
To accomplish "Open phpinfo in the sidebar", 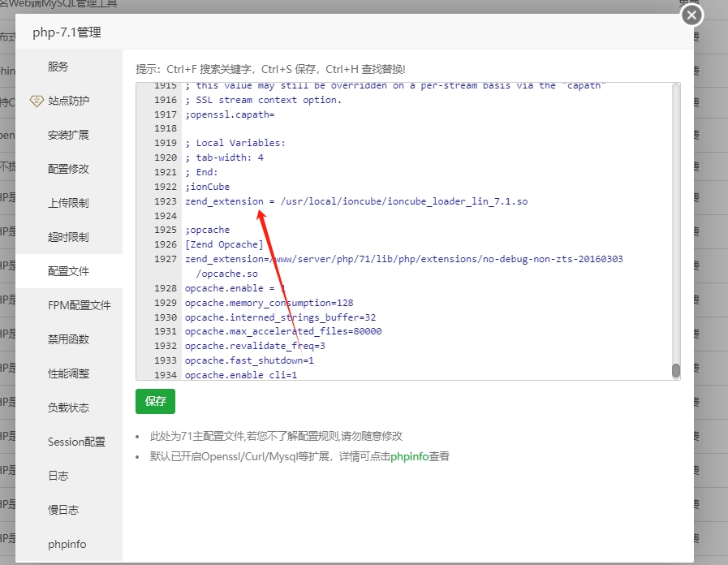I will point(67,544).
